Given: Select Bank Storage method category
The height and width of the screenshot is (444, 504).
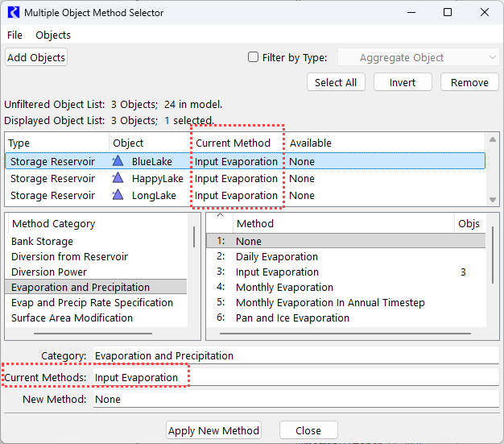Looking at the screenshot, I should (42, 241).
